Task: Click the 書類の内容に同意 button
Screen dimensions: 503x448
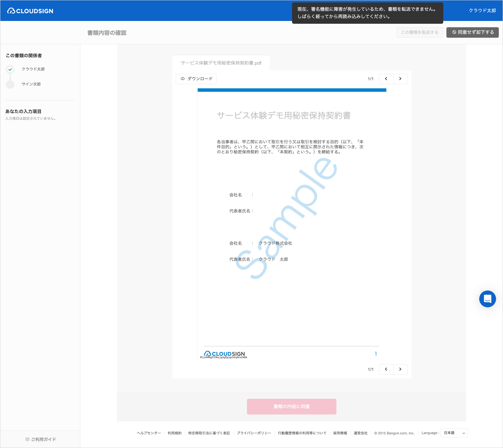Action: (x=291, y=406)
